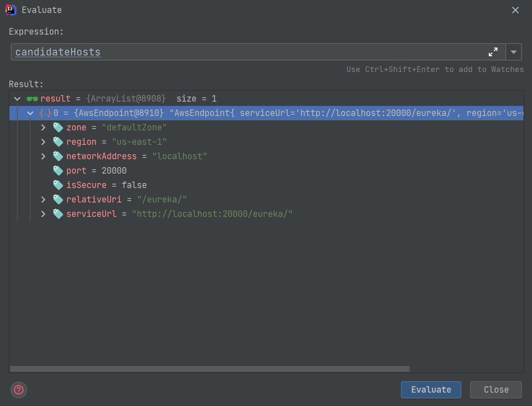Click the watch glasses icon beside result
Image resolution: width=532 pixels, height=406 pixels.
click(x=32, y=99)
